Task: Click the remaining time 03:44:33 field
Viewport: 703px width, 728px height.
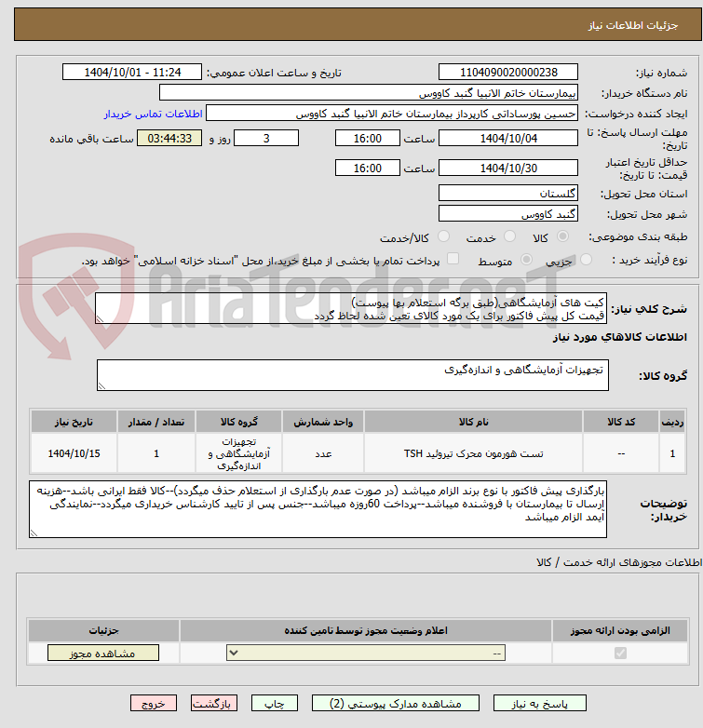Action: click(x=169, y=139)
